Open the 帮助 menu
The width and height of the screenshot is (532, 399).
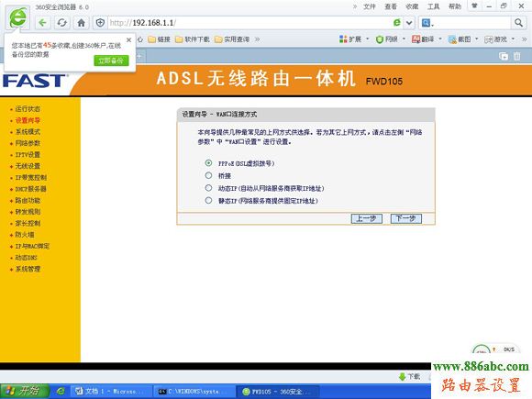(x=455, y=6)
